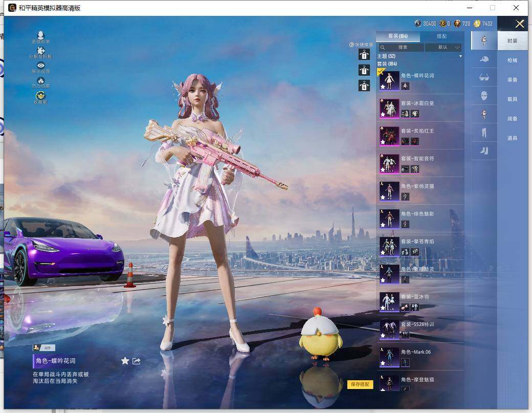The height and width of the screenshot is (413, 532).
Task: Switch to the 载具 tab on the right
Action: [x=512, y=99]
